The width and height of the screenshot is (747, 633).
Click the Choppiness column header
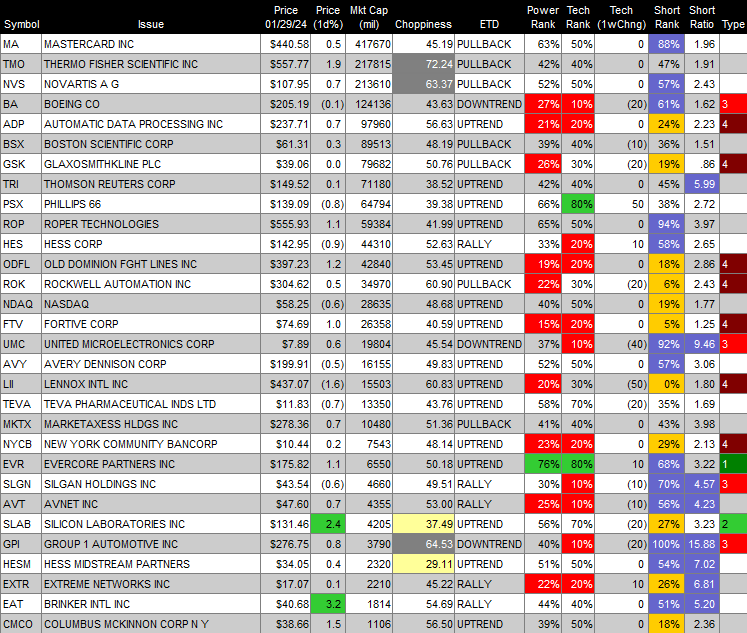(423, 24)
